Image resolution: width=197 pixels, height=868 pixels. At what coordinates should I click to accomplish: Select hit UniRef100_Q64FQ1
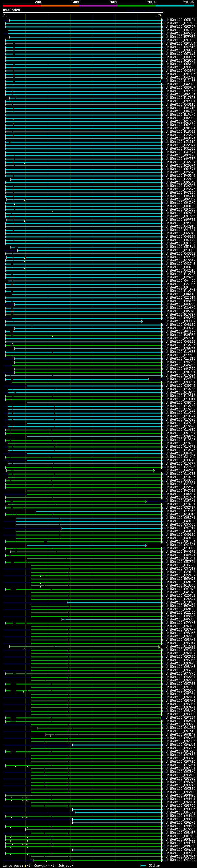(x=180, y=169)
